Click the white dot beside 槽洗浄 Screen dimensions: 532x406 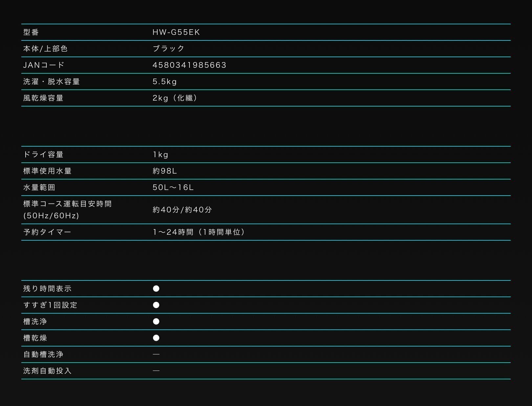156,322
